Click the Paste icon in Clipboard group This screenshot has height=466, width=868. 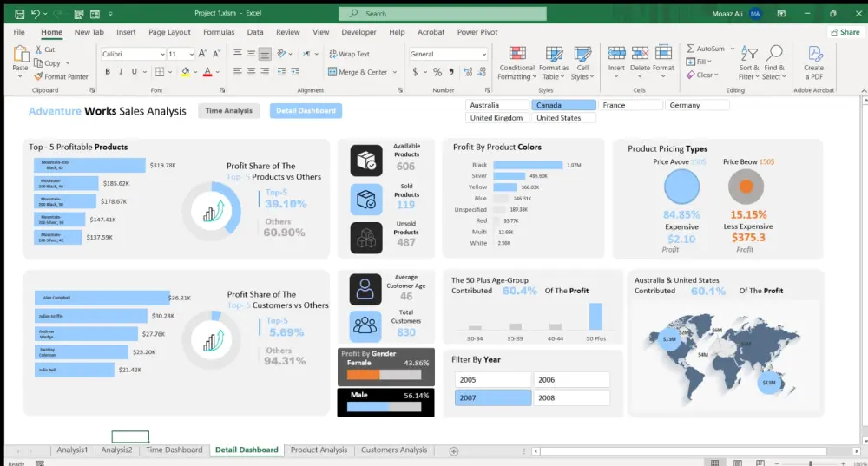pyautogui.click(x=21, y=55)
